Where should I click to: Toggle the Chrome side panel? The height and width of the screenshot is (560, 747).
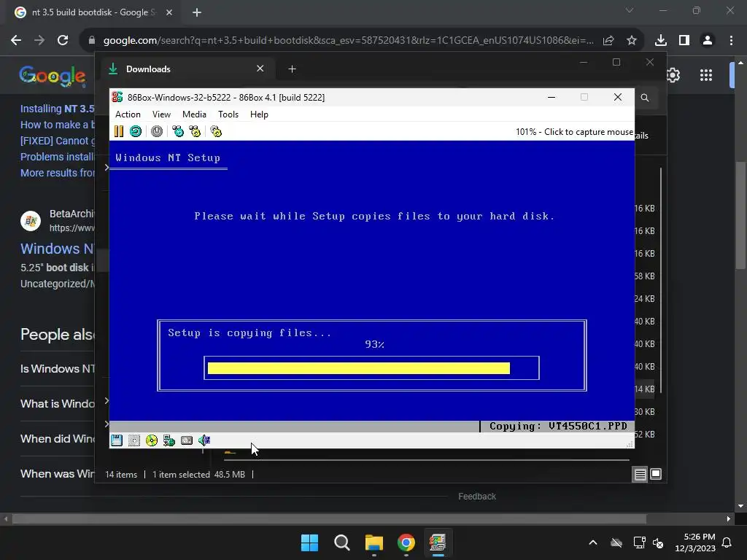coord(684,41)
